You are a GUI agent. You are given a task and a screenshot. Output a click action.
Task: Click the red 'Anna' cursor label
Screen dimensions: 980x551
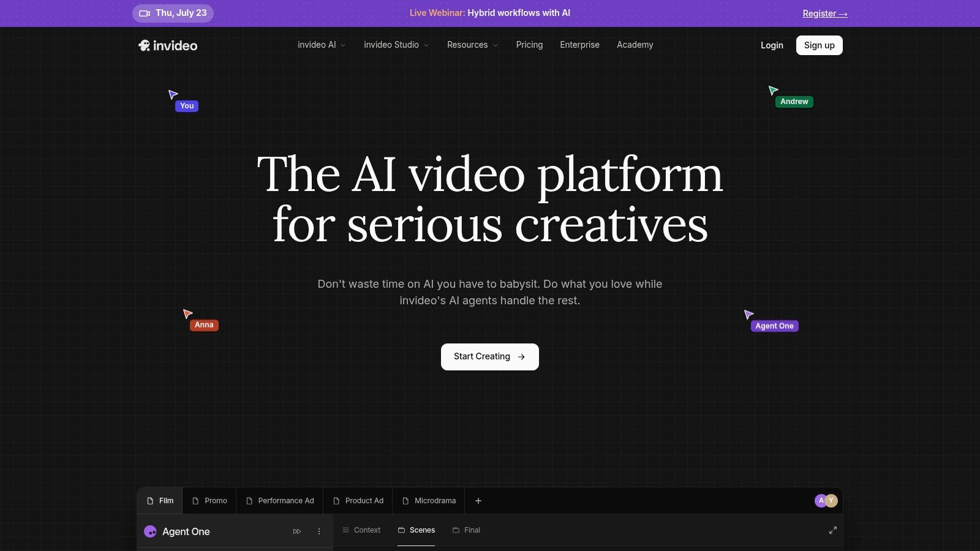(x=204, y=325)
